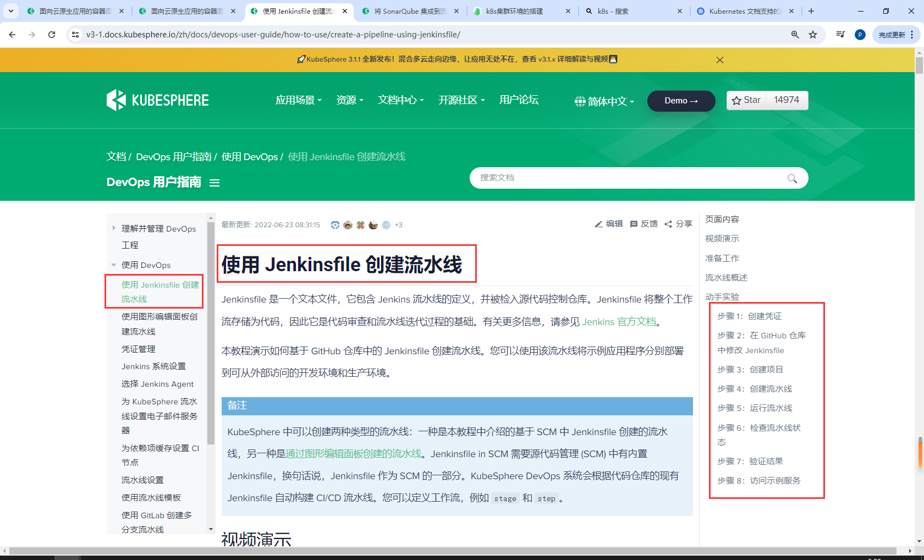Viewport: 924px width, 560px height.
Task: Select 流水线设置 in sidebar
Action: coord(142,480)
